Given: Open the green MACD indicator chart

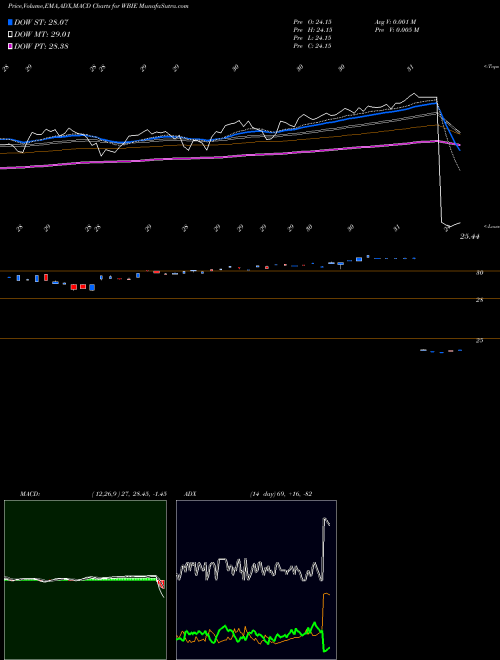Looking at the screenshot, I should click(85, 580).
